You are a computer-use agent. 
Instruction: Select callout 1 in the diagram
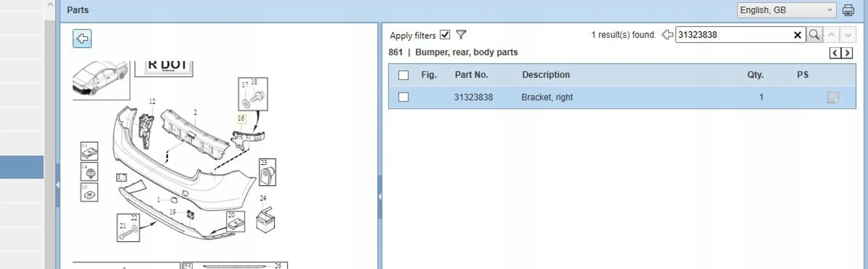point(159,200)
